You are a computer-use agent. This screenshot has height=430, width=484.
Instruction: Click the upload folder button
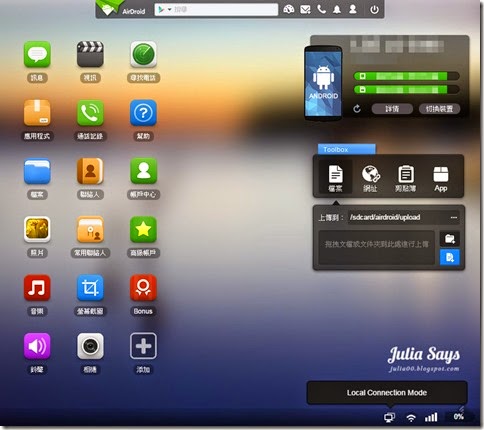point(450,239)
